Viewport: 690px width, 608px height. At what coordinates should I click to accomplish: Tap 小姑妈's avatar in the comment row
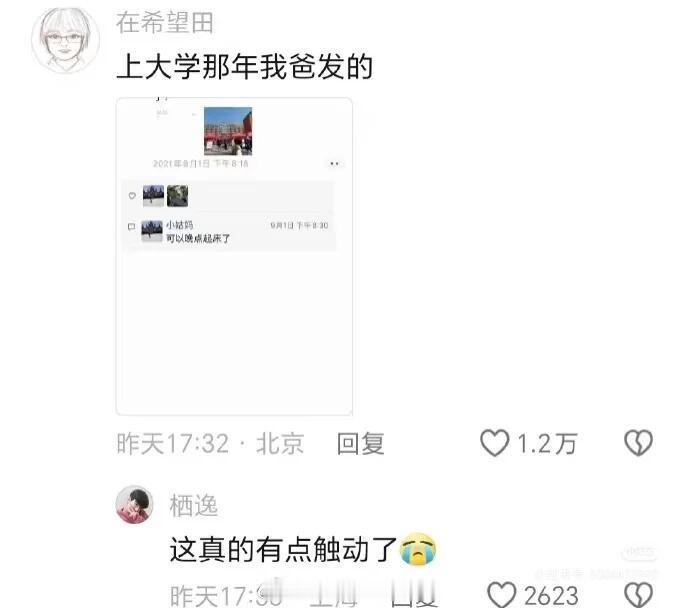point(152,231)
